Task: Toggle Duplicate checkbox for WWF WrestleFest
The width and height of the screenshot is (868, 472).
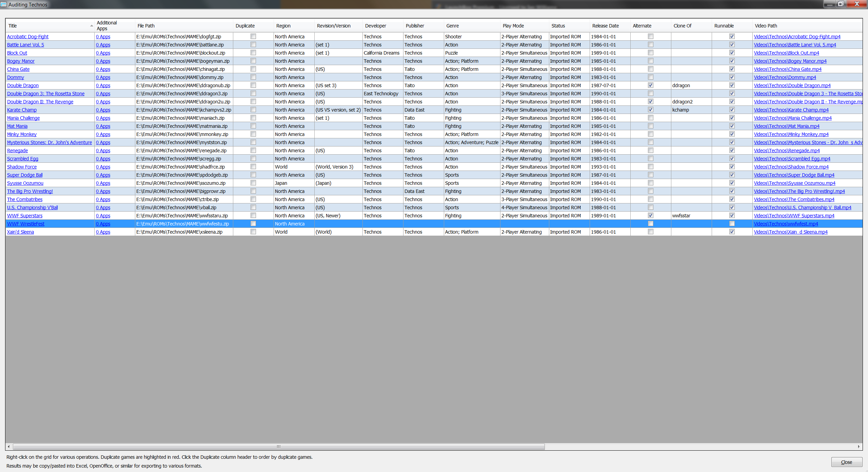Action: [253, 223]
